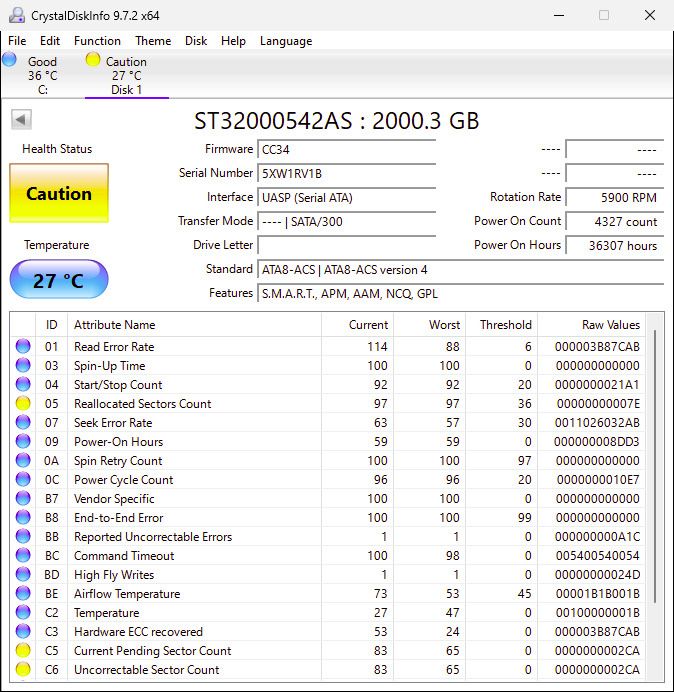The width and height of the screenshot is (674, 692).
Task: Click yellow orb for Current Pending Sector Count
Action: point(23,650)
